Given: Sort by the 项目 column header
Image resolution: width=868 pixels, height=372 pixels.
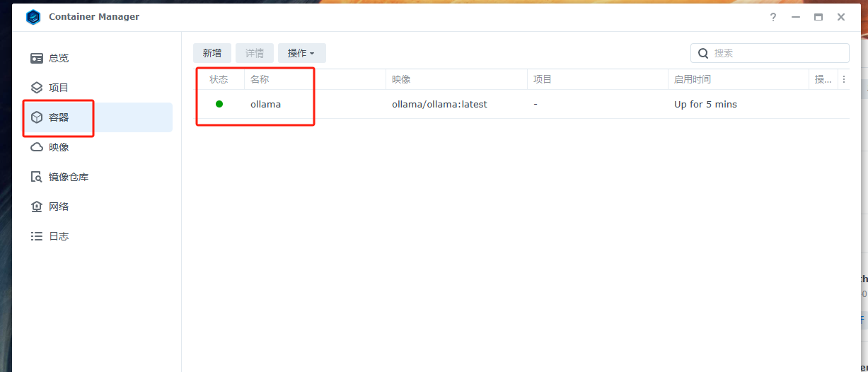Looking at the screenshot, I should [598, 79].
